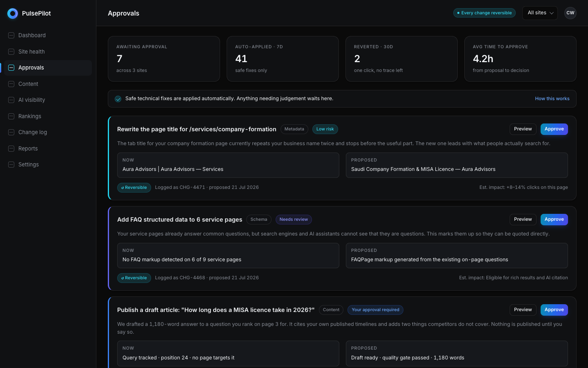Click the 'Publish a draft article' heading
This screenshot has width=588, height=368.
[x=216, y=310]
